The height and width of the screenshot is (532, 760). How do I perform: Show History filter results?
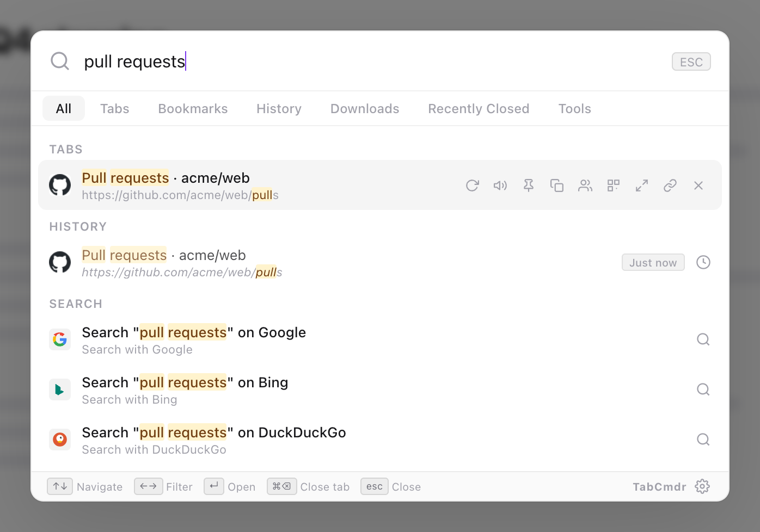(279, 109)
